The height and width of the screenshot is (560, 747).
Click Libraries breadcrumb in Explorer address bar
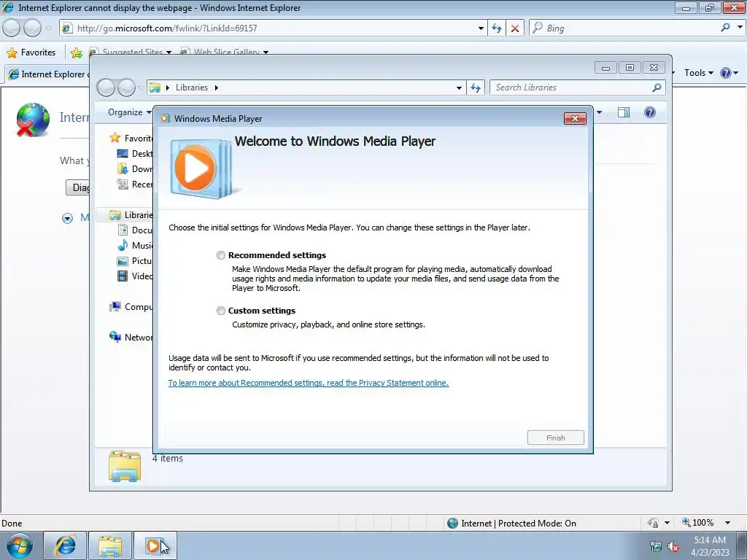(x=192, y=87)
